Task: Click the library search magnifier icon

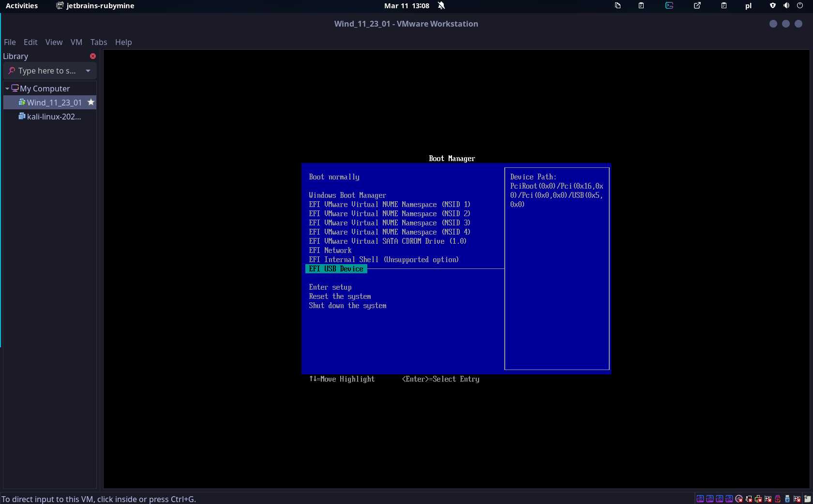Action: (x=12, y=71)
